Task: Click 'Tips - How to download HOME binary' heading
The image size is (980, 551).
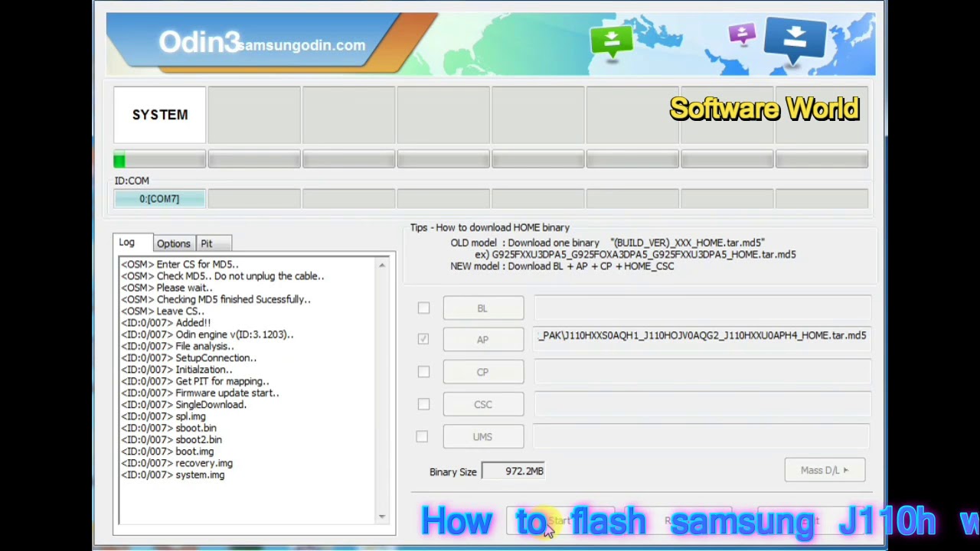Action: [x=490, y=227]
